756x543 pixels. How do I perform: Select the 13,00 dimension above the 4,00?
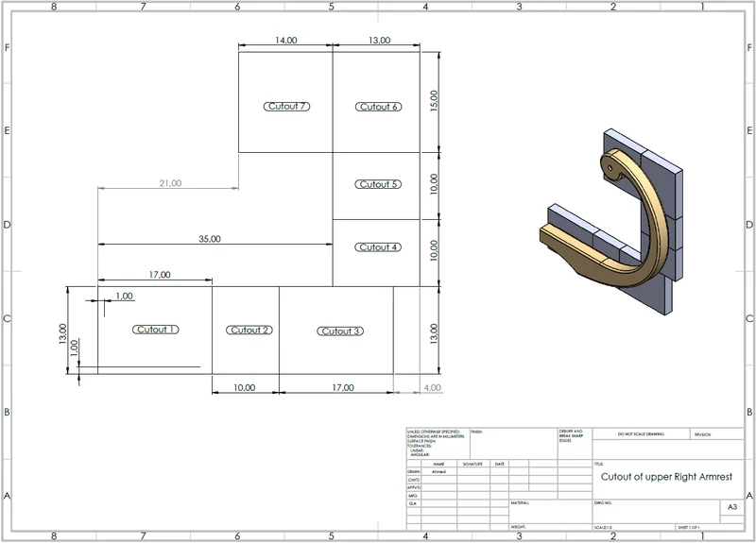tap(434, 333)
